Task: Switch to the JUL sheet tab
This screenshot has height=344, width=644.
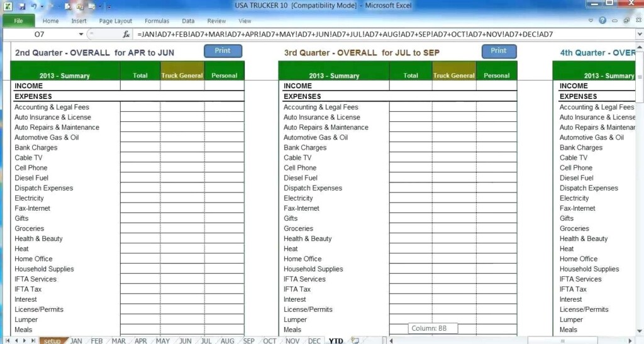Action: pos(206,341)
